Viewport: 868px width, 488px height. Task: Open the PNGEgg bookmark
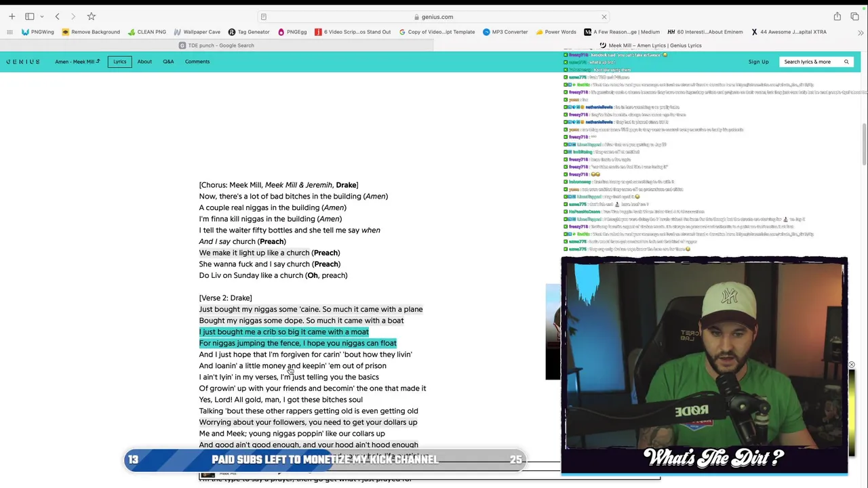(292, 32)
